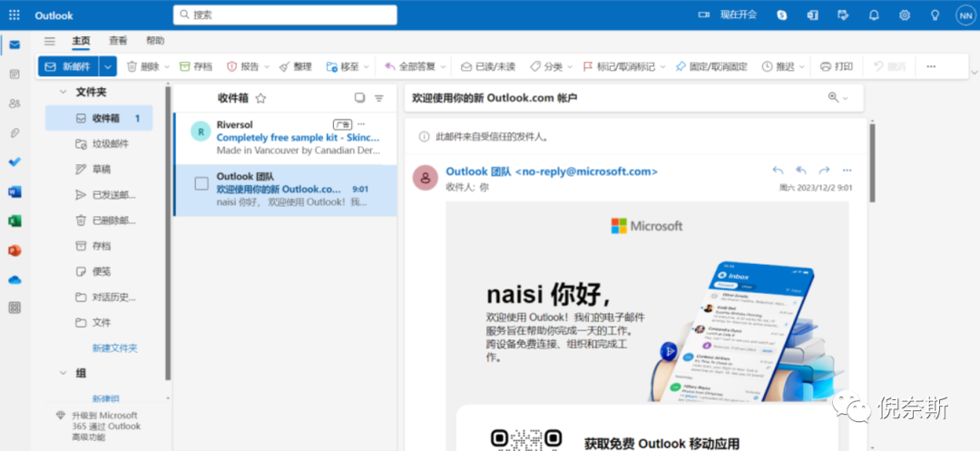This screenshot has width=980, height=451.
Task: Tick the checkbox for Outlook 团队 email
Action: (x=201, y=183)
